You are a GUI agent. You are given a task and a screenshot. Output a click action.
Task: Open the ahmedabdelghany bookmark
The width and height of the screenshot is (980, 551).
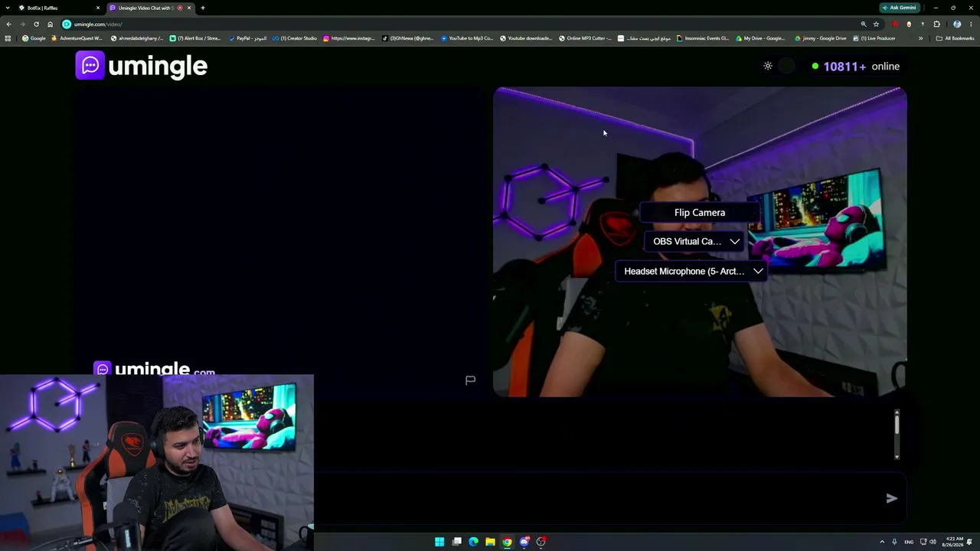[x=138, y=38]
